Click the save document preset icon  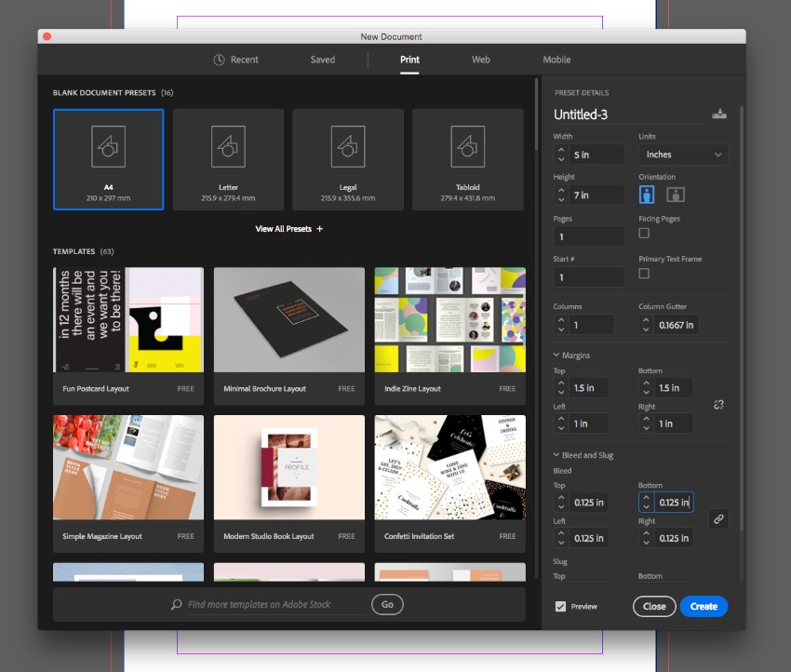(718, 114)
